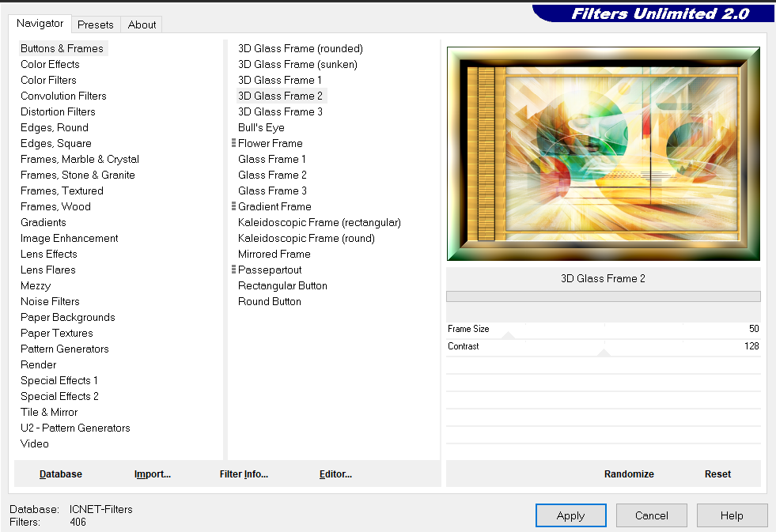
Task: Click the grip icon beside Flower Frame
Action: 233,143
